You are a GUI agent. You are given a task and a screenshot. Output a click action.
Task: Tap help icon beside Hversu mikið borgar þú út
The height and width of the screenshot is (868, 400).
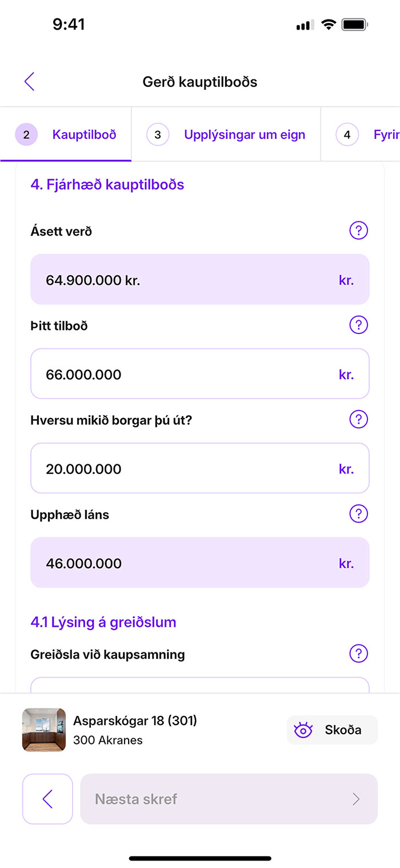click(x=358, y=420)
